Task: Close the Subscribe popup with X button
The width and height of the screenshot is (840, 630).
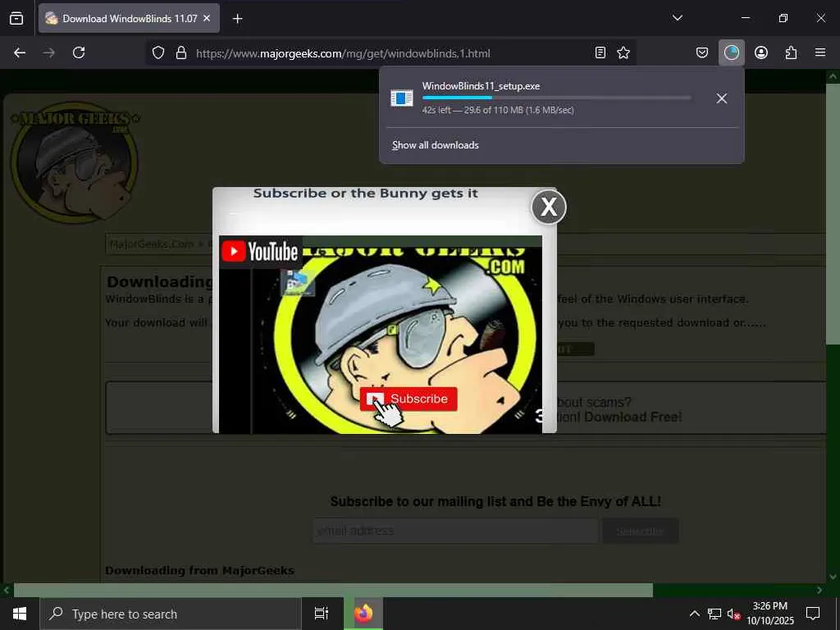Action: 549,207
